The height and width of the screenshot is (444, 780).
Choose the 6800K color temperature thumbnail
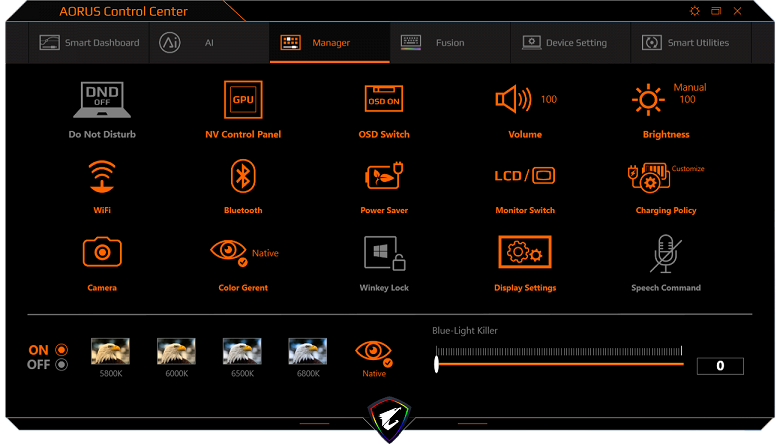(x=307, y=351)
